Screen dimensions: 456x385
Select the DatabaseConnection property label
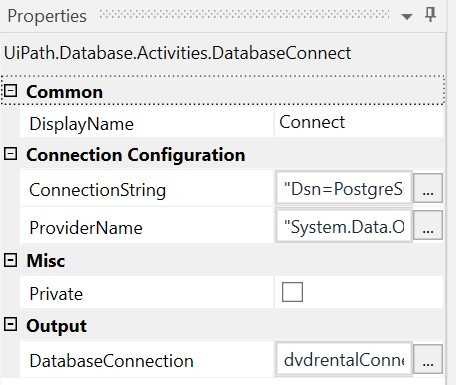(111, 361)
